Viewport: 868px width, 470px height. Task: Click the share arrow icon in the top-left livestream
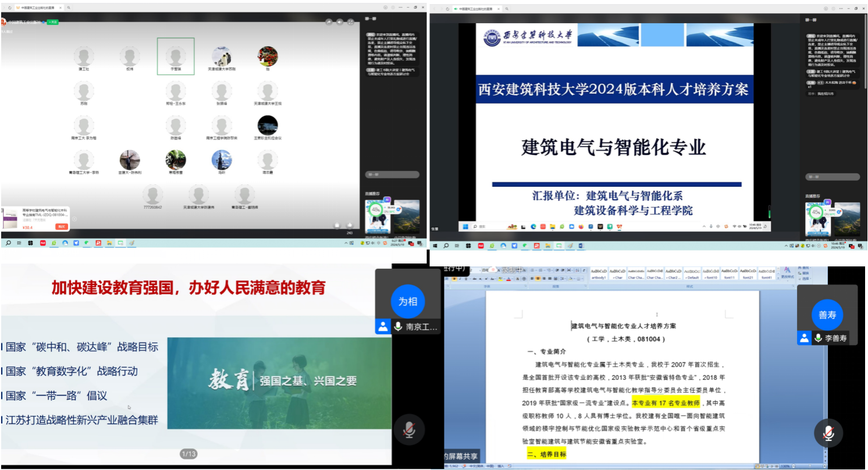(x=329, y=22)
